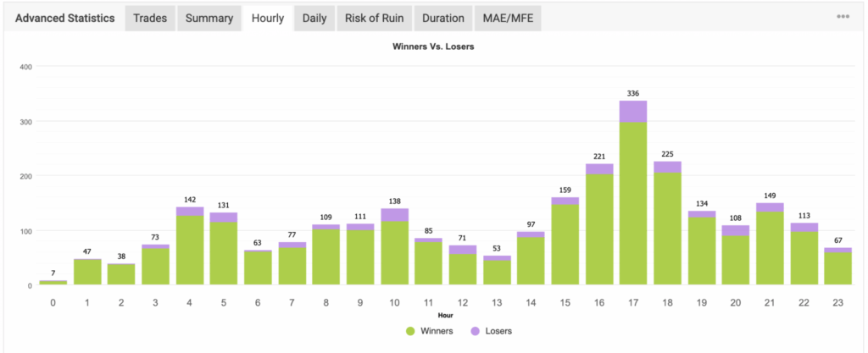
Task: Toggle the Winners legend entry
Action: [430, 331]
